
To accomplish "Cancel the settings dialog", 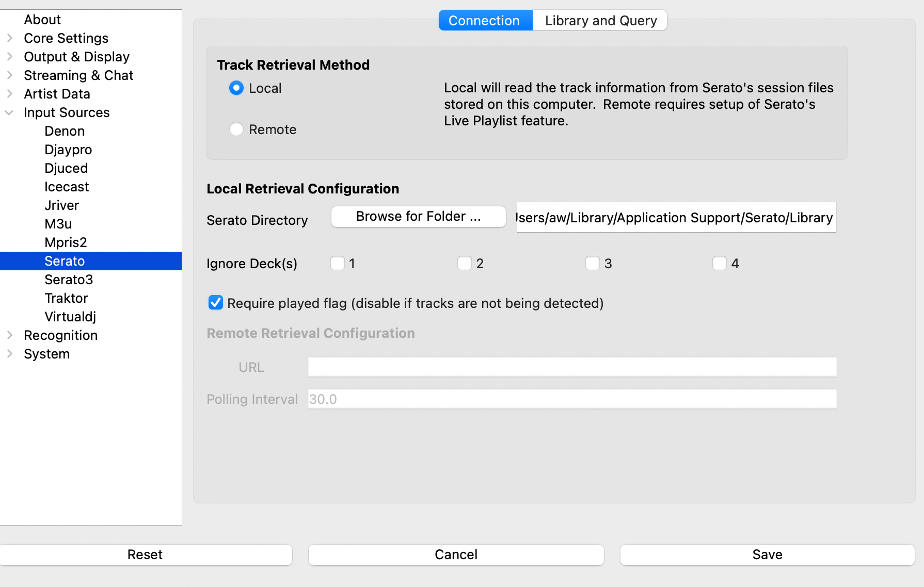I will [x=456, y=555].
